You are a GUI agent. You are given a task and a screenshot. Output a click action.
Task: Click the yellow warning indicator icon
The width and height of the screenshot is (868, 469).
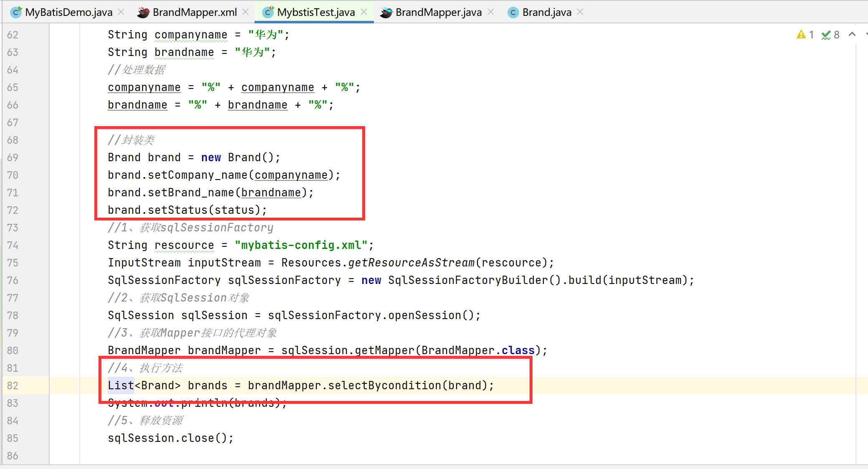click(801, 35)
